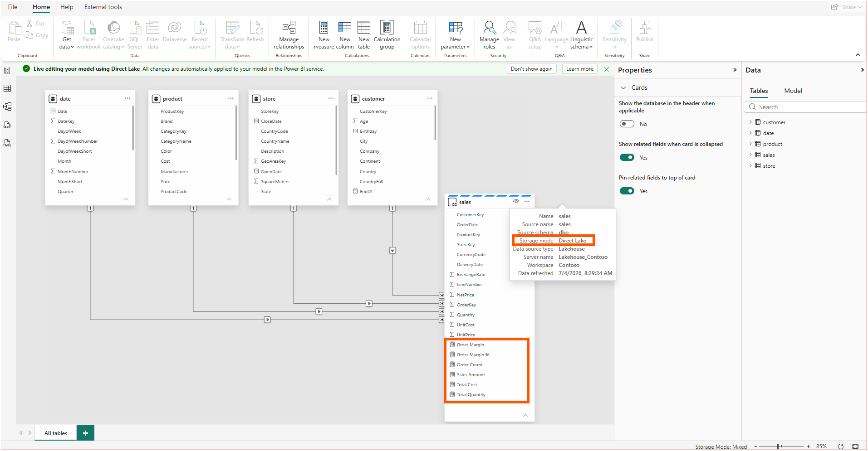Image resolution: width=868 pixels, height=451 pixels.
Task: Add a new layout tab with plus
Action: click(x=85, y=433)
